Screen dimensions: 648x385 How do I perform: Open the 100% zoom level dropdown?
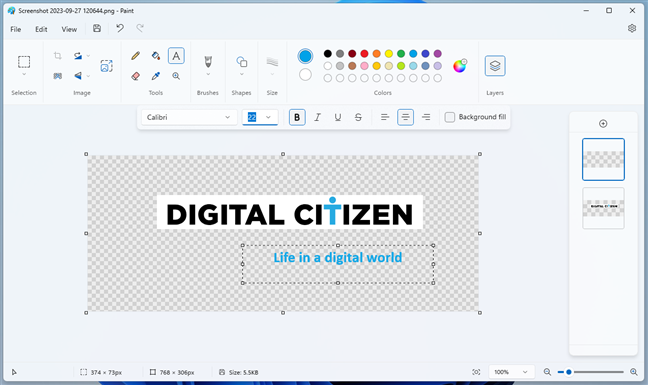click(x=512, y=372)
